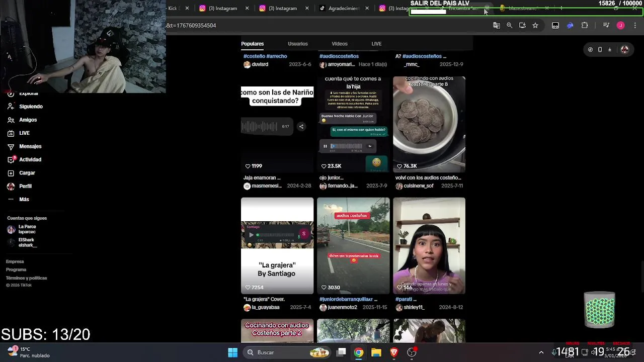This screenshot has width=644, height=362.
Task: Click the Programa footer link
Action: 16,269
